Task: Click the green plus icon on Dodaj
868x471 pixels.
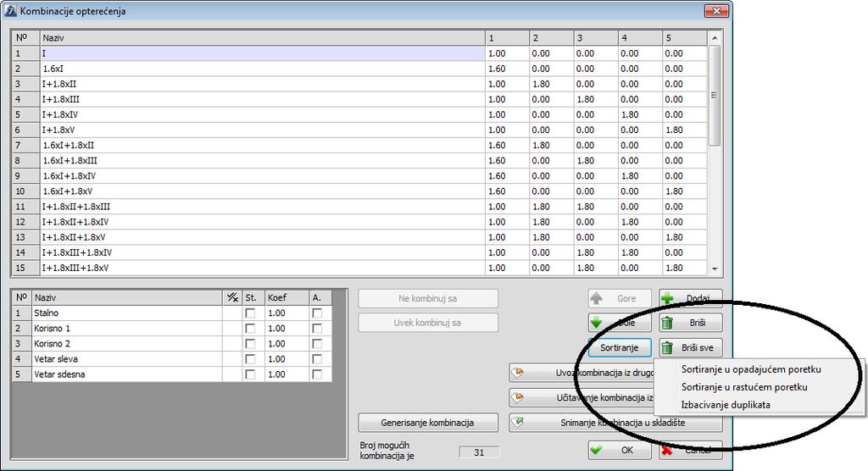Action: coord(668,298)
